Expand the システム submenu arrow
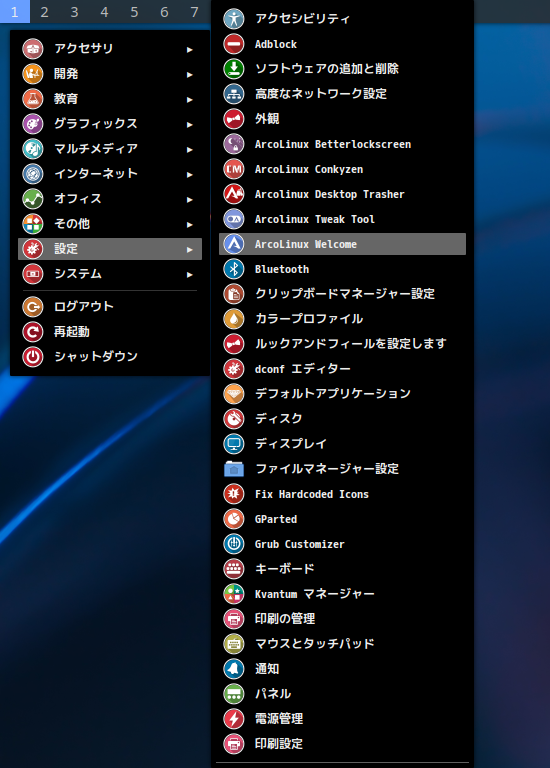Image resolution: width=550 pixels, height=768 pixels. tap(190, 274)
